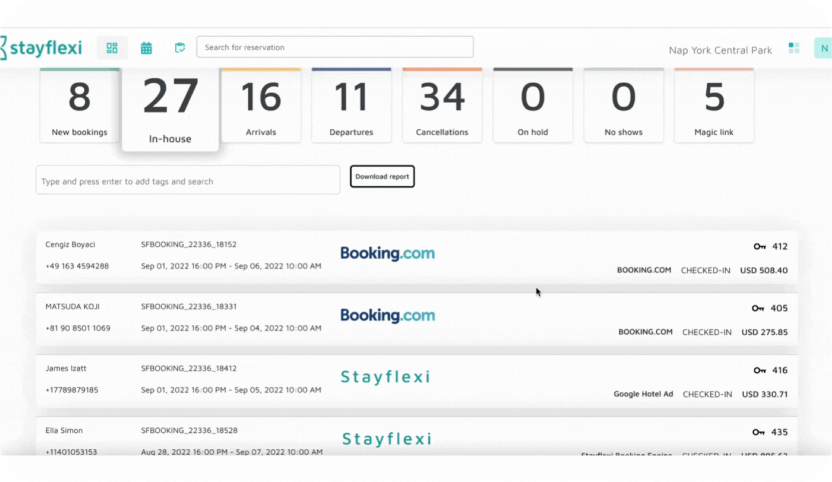
Task: Focus the Search for reservation field
Action: [335, 47]
